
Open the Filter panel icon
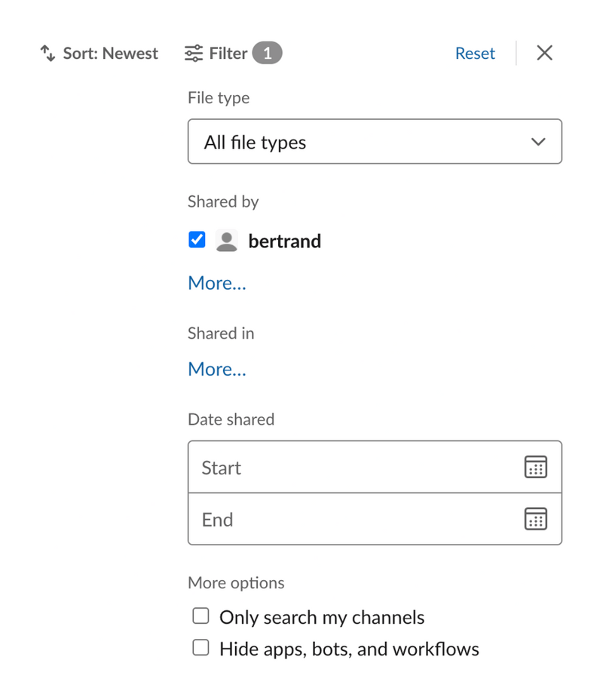pos(194,53)
